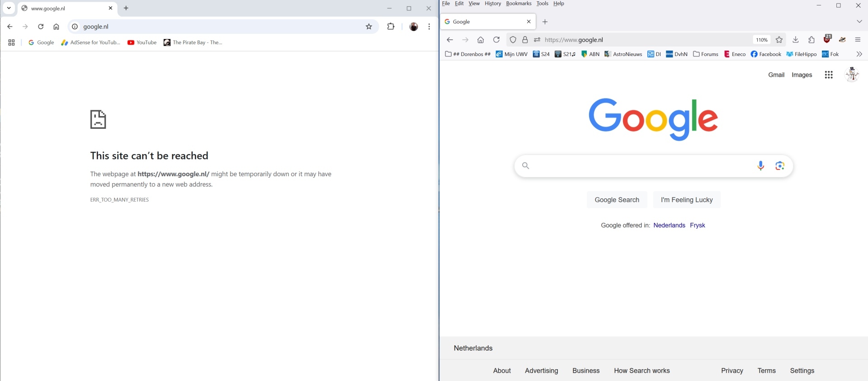
Task: Bookmark this page with Firefox star icon
Action: [779, 40]
